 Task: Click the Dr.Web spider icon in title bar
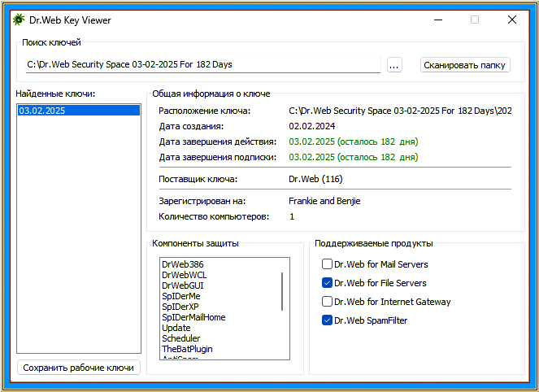[x=19, y=20]
